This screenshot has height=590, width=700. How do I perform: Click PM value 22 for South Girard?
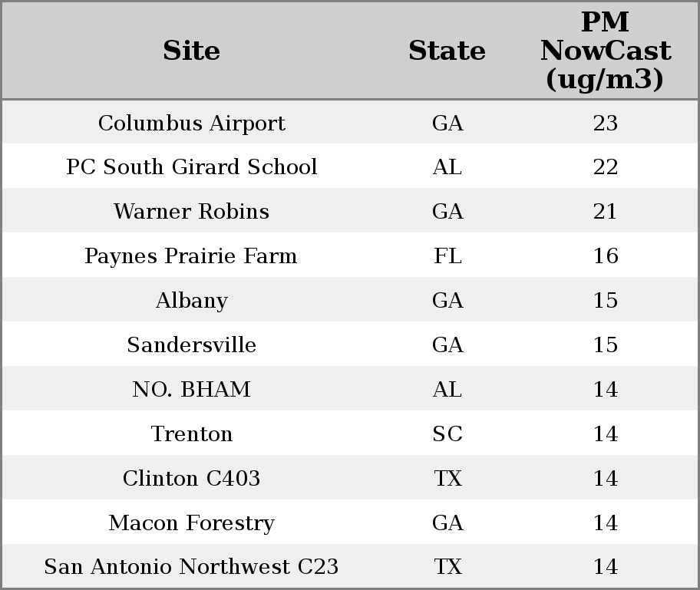[x=605, y=167]
